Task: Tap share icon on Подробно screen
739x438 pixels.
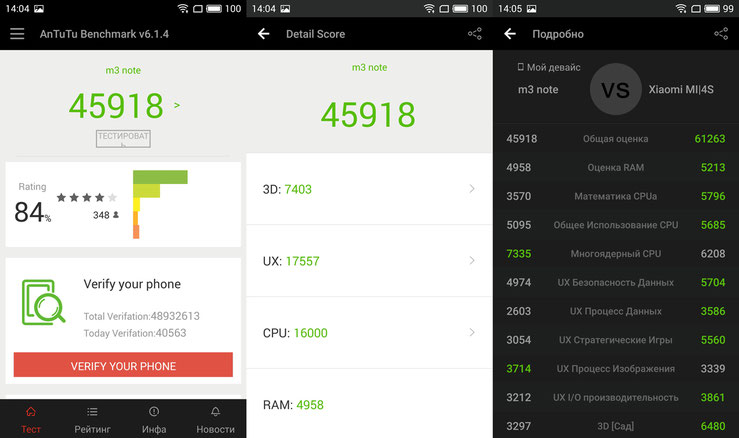Action: click(721, 33)
